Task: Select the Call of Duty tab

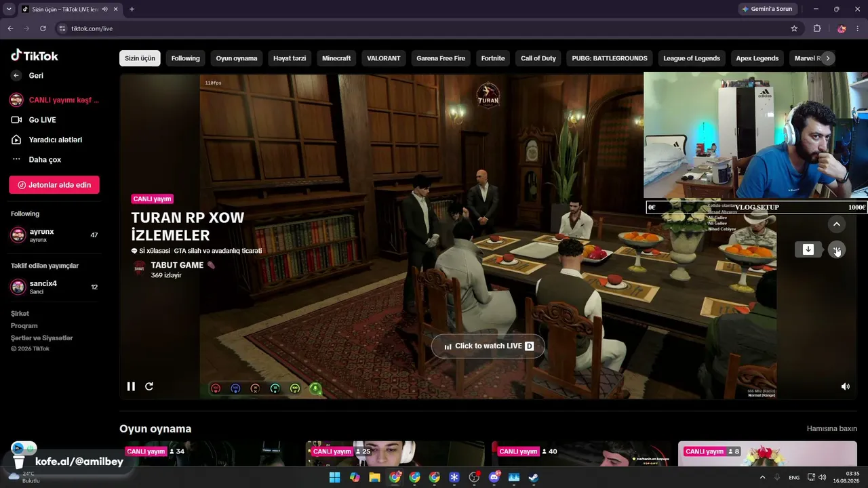Action: [538, 58]
